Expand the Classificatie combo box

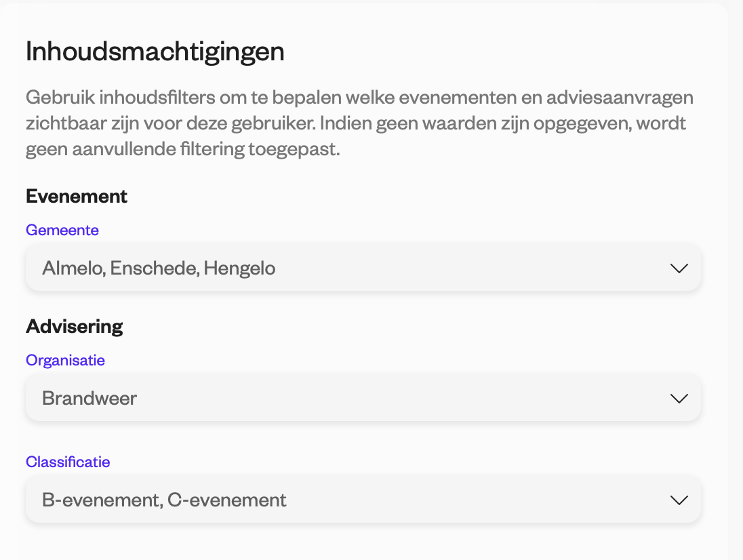point(363,500)
